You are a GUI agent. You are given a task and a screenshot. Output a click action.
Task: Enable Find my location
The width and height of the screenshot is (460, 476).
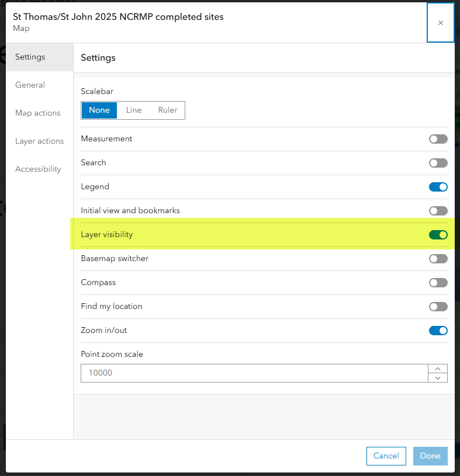tap(438, 307)
